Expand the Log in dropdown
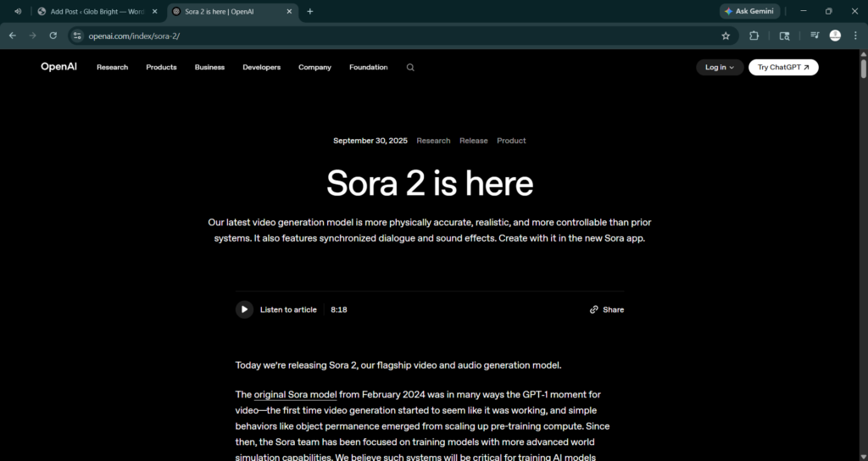868x461 pixels. 720,68
